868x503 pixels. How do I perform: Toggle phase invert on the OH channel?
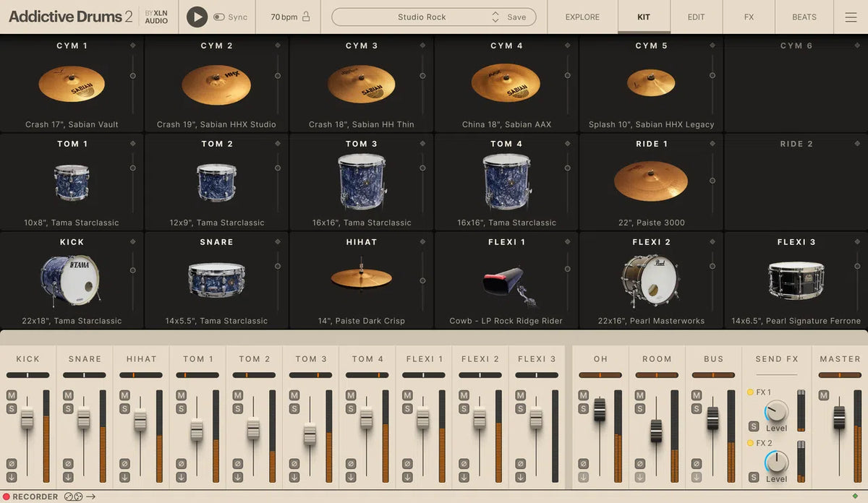coord(582,464)
